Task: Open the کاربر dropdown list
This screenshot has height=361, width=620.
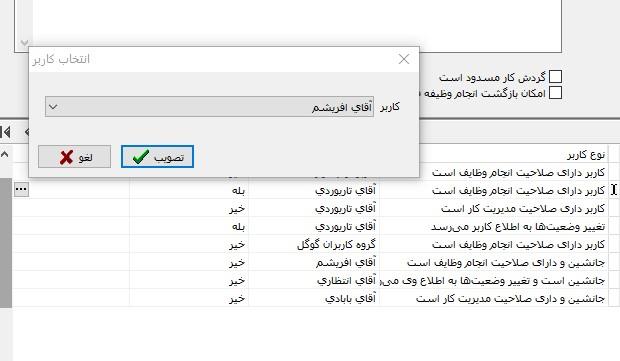Action: [209, 107]
